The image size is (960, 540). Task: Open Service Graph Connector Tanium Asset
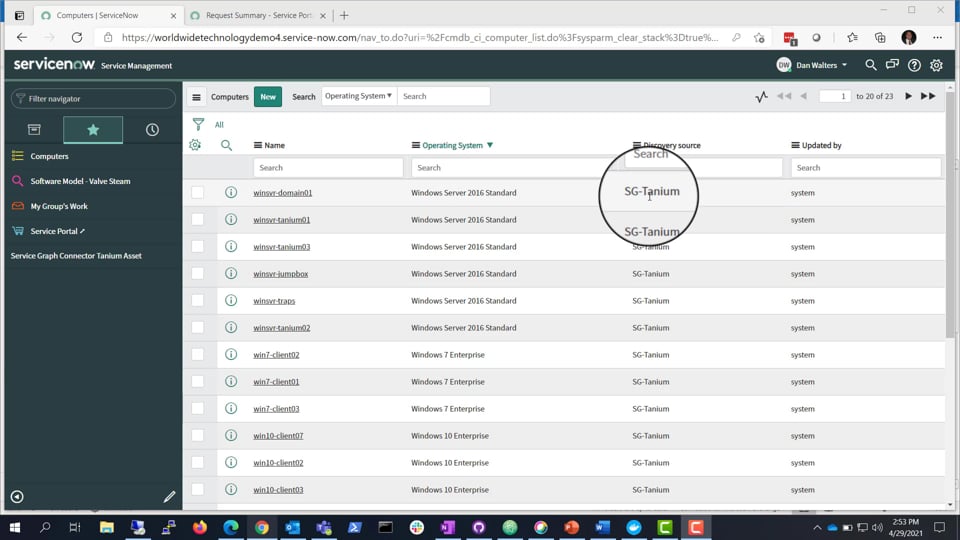(x=76, y=256)
